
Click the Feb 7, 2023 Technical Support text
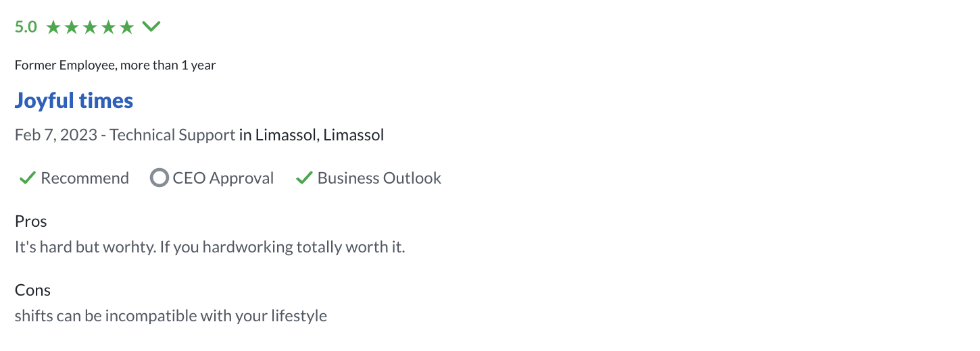pos(125,135)
